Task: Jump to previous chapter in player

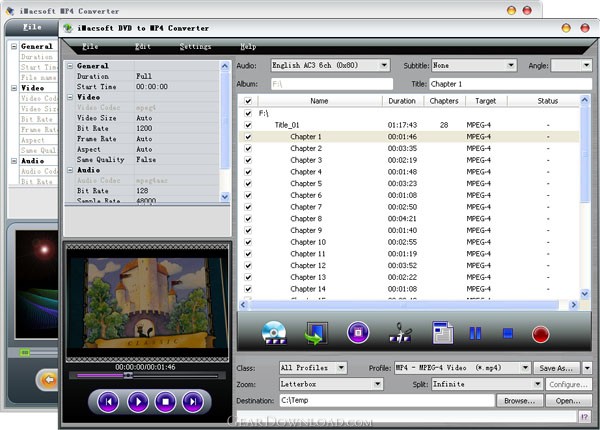Action: [x=108, y=401]
